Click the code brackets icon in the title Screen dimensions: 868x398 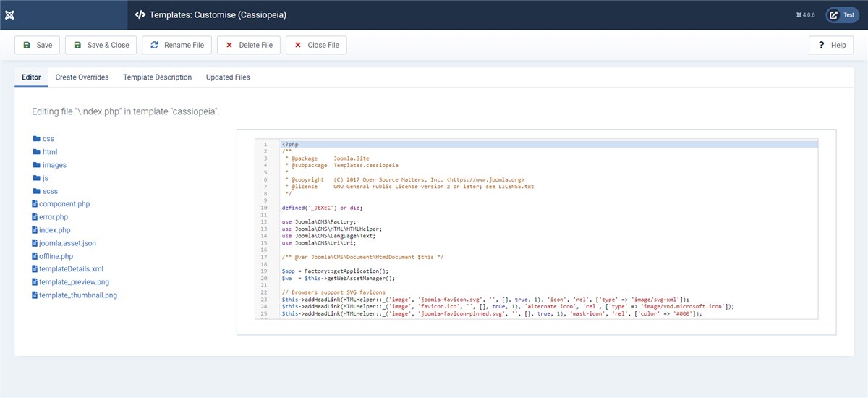tap(140, 14)
